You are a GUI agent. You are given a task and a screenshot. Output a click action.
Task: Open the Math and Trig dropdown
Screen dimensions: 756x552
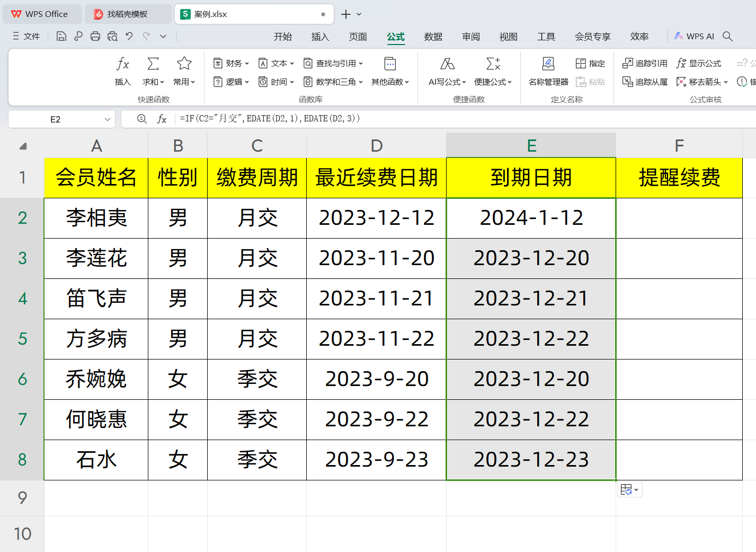coord(333,82)
